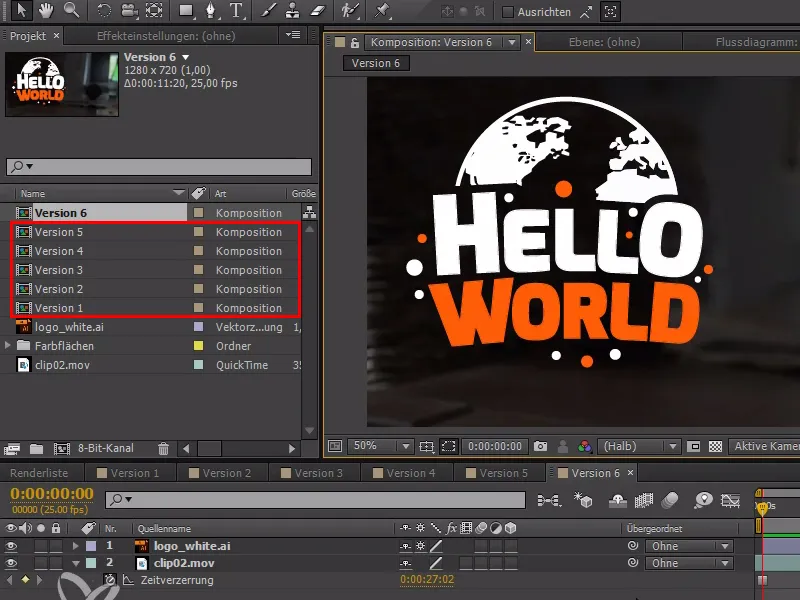Select the Pen tool
This screenshot has height=600, width=800.
[210, 11]
